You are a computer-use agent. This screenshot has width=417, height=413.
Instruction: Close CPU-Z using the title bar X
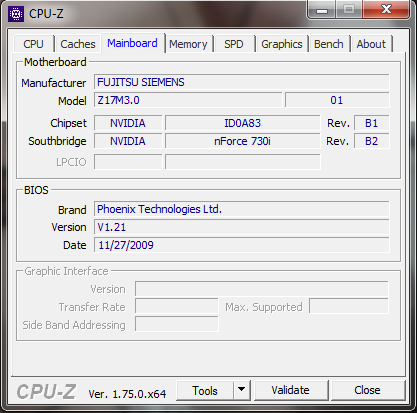pos(386,9)
